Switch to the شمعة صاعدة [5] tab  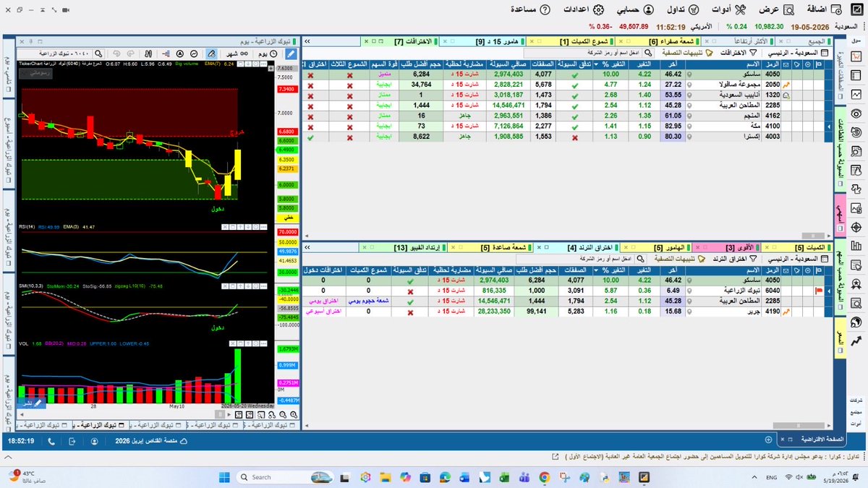[490, 247]
